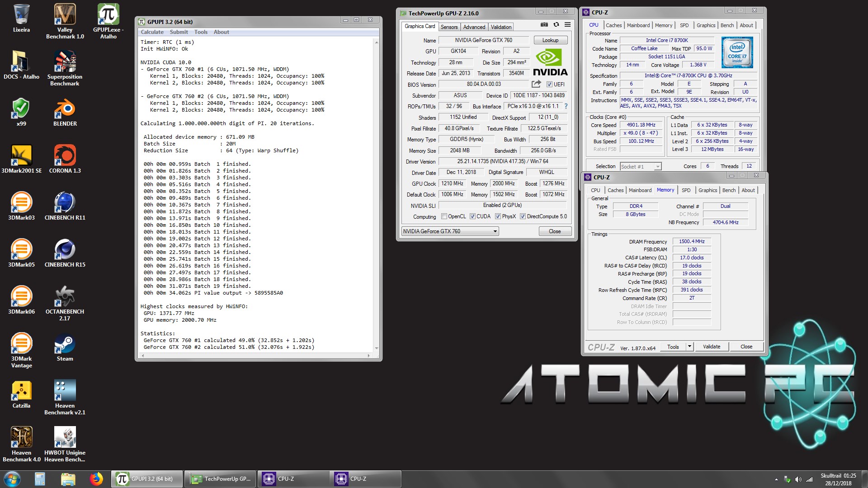The height and width of the screenshot is (488, 868).
Task: Expand the CPU-Z Tools dropdown arrow
Action: tap(689, 347)
